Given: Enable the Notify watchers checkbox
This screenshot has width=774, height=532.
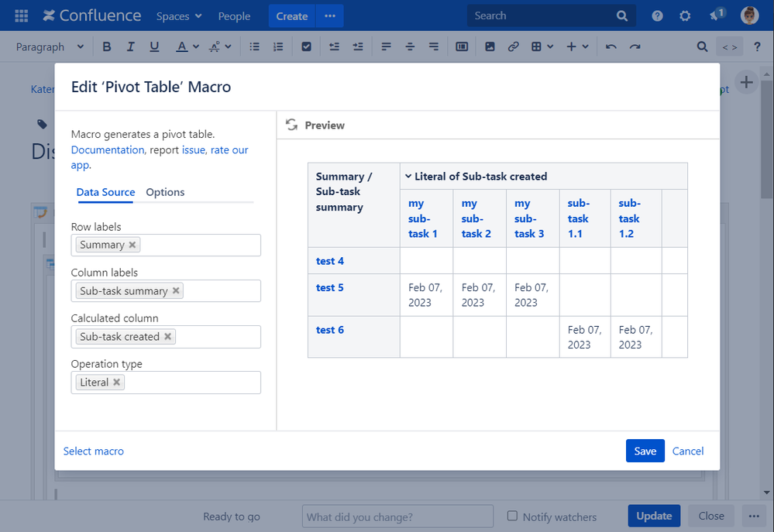Looking at the screenshot, I should click(x=512, y=516).
